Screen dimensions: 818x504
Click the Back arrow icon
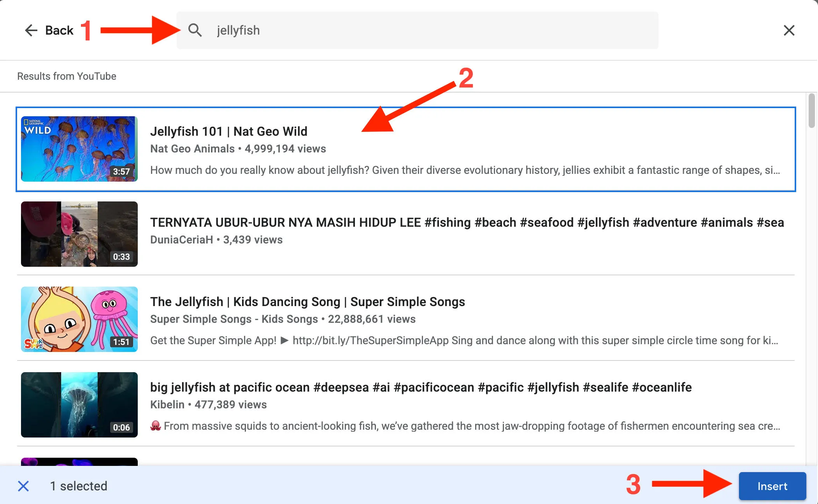[31, 30]
